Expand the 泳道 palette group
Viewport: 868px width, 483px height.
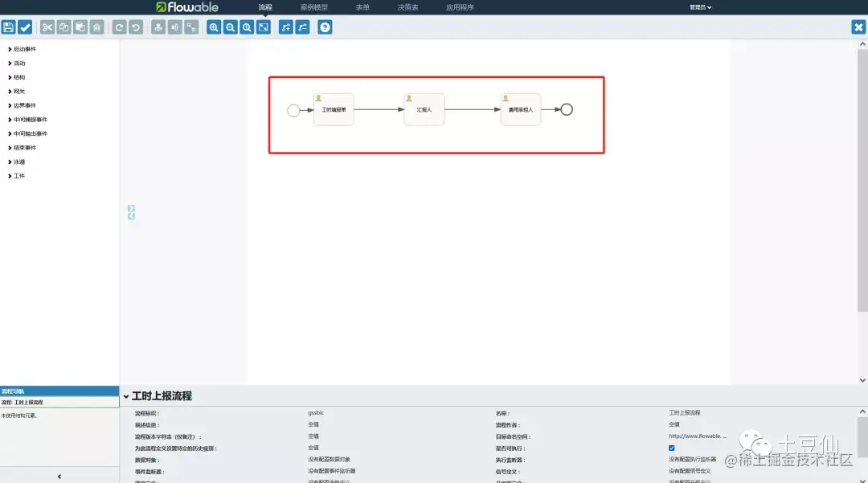point(17,162)
